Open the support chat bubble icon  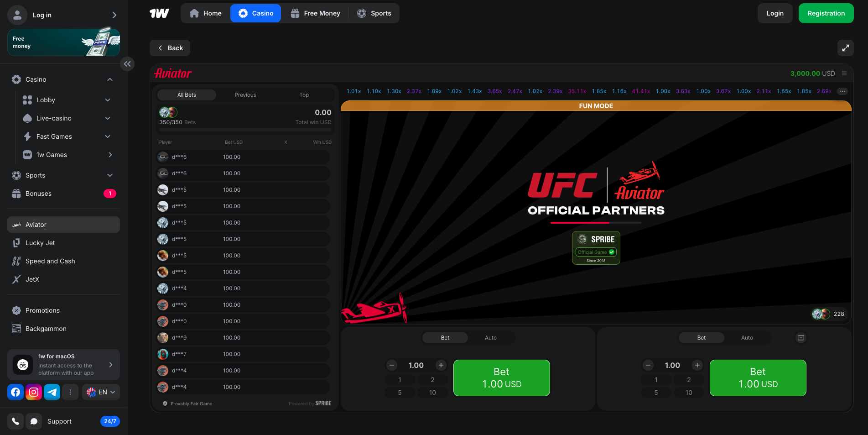pyautogui.click(x=34, y=421)
